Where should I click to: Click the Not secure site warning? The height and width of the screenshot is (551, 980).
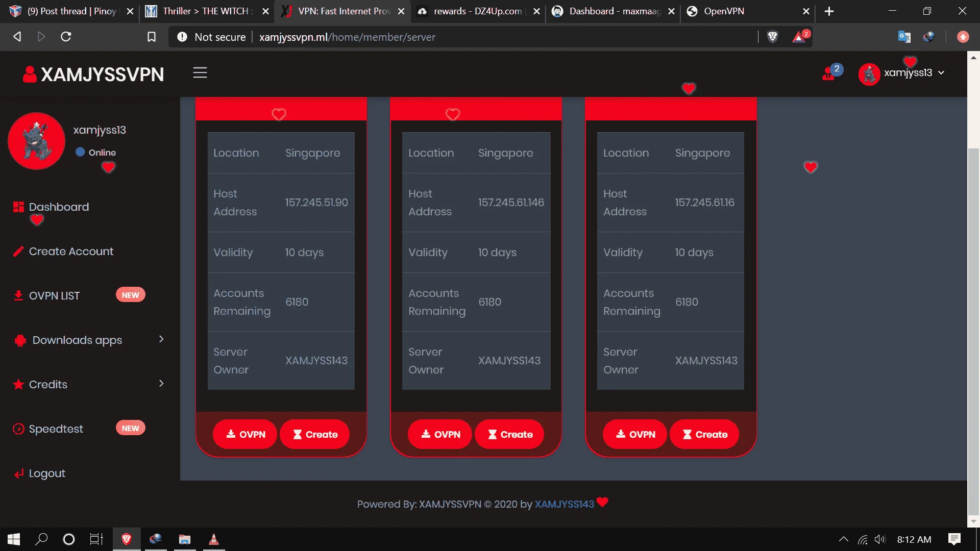[211, 37]
